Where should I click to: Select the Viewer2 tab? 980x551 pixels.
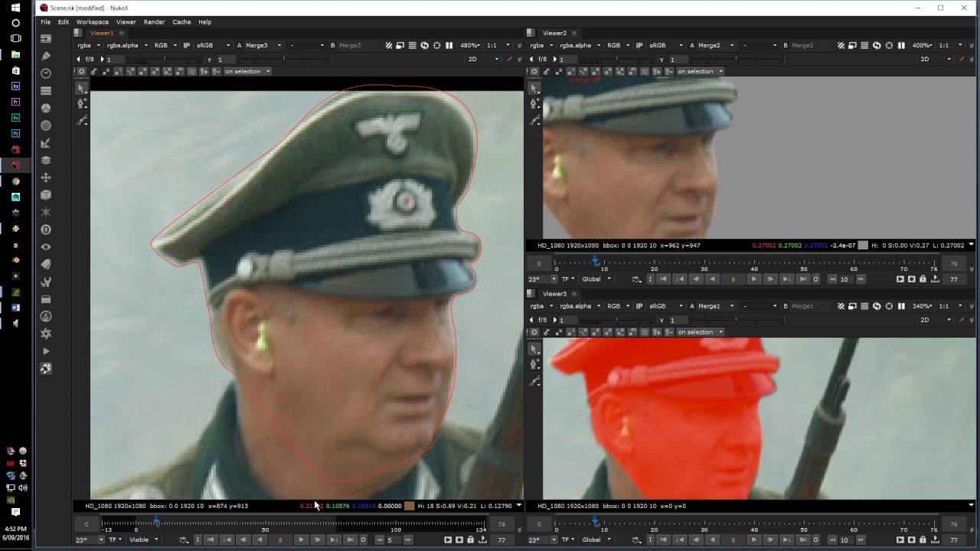click(554, 33)
